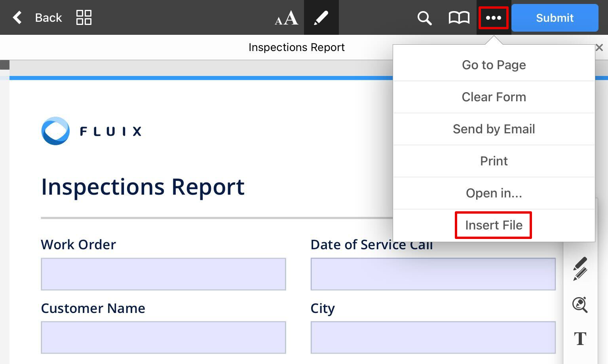The width and height of the screenshot is (608, 364).
Task: Select Send by Email option
Action: coord(493,129)
